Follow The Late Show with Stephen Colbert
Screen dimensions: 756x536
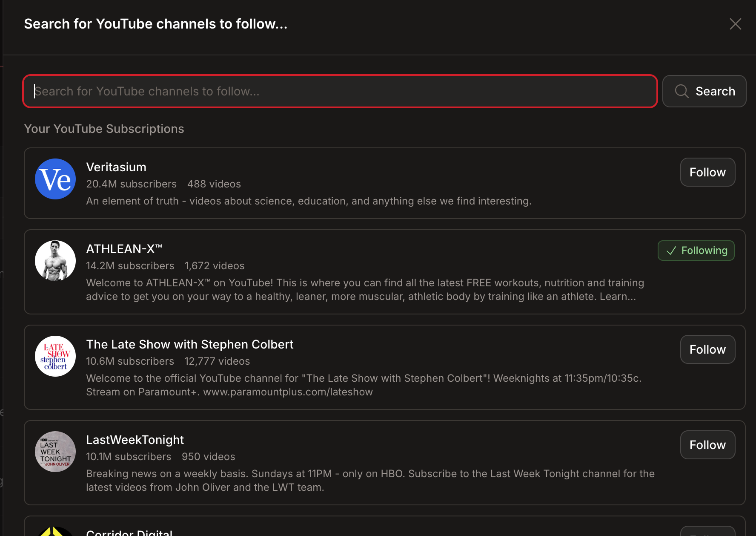coord(707,349)
